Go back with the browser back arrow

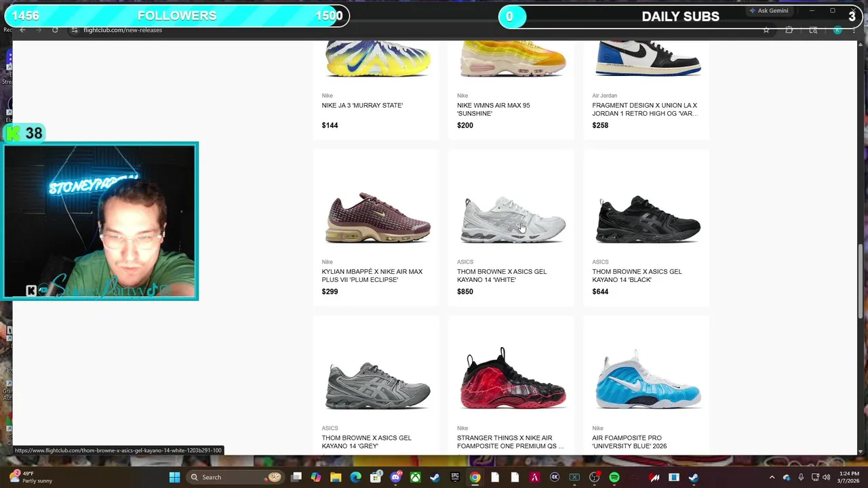click(x=22, y=30)
